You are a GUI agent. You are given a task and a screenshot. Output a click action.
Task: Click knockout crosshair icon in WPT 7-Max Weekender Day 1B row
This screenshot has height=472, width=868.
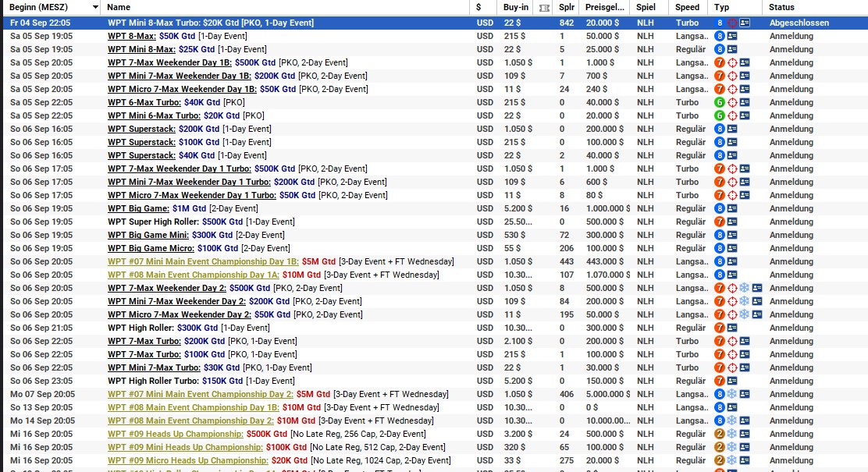[x=732, y=62]
